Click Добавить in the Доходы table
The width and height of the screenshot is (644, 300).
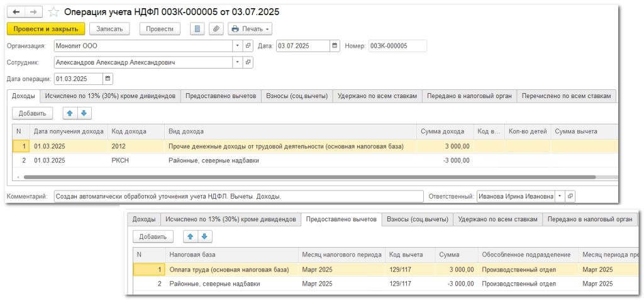tap(33, 113)
